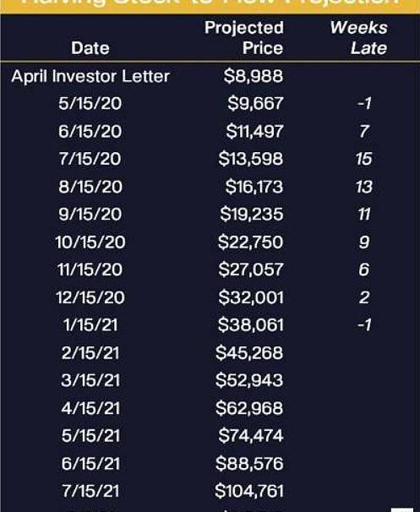The height and width of the screenshot is (512, 420).
Task: Click the 12/15/20 date row
Action: (90, 297)
